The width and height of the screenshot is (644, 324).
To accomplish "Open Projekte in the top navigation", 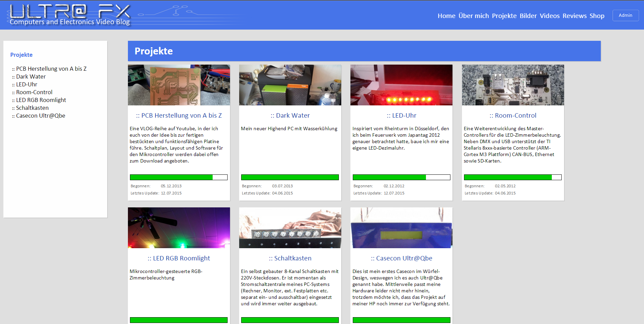I will [x=504, y=16].
